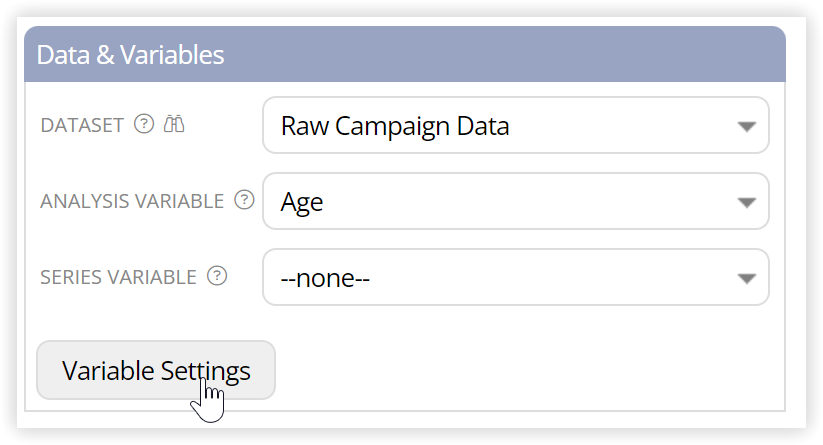This screenshot has width=823, height=445.
Task: Open the Series Variable help icon
Action: tap(217, 276)
